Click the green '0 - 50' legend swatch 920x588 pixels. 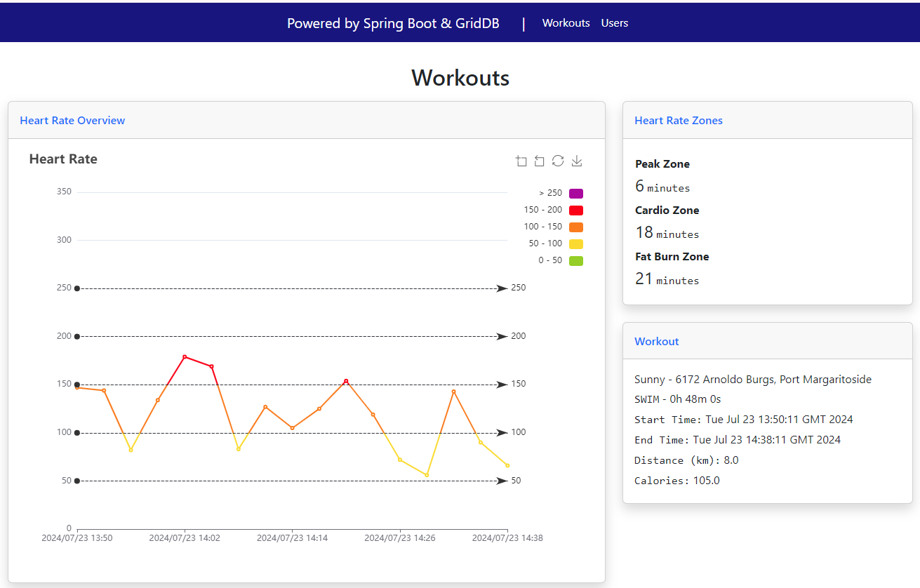click(x=575, y=261)
